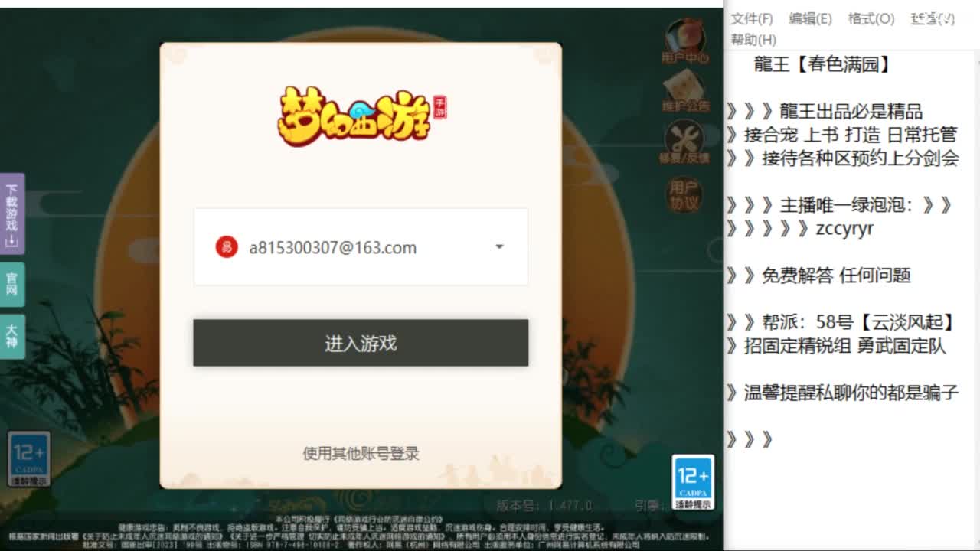Click the 下载游戏 download game side tab

[x=12, y=214]
